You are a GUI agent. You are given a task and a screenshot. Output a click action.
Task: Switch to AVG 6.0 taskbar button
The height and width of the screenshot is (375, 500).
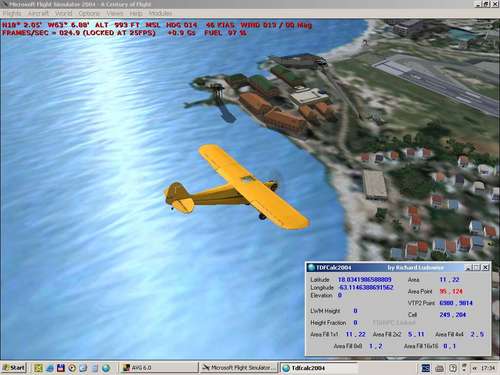click(159, 368)
